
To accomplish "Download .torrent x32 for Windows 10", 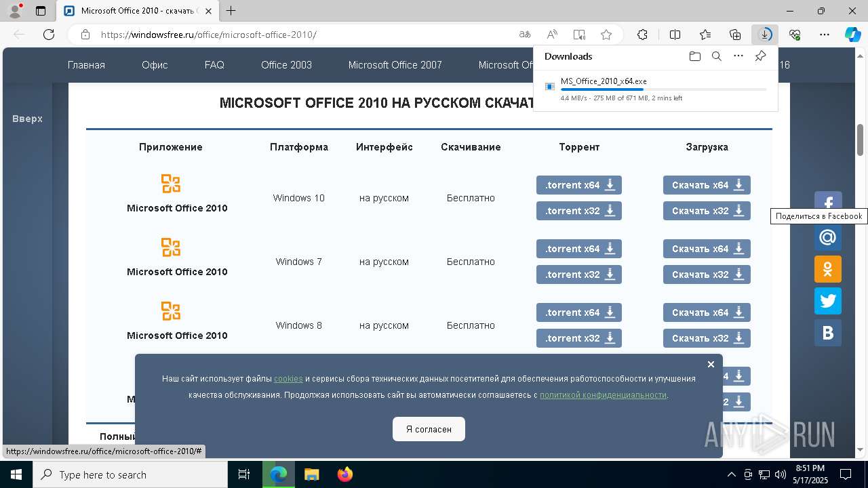I will tap(578, 211).
